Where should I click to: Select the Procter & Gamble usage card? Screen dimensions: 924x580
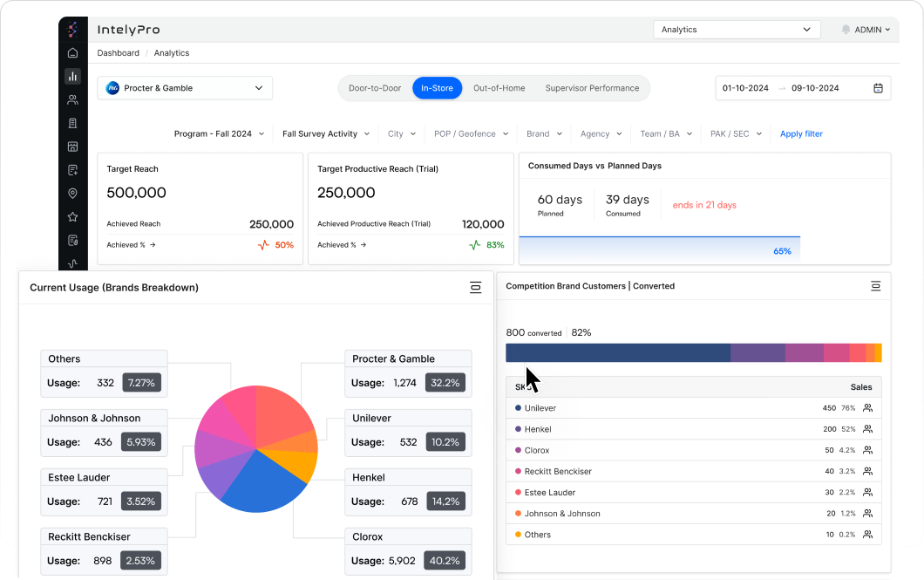tap(408, 373)
